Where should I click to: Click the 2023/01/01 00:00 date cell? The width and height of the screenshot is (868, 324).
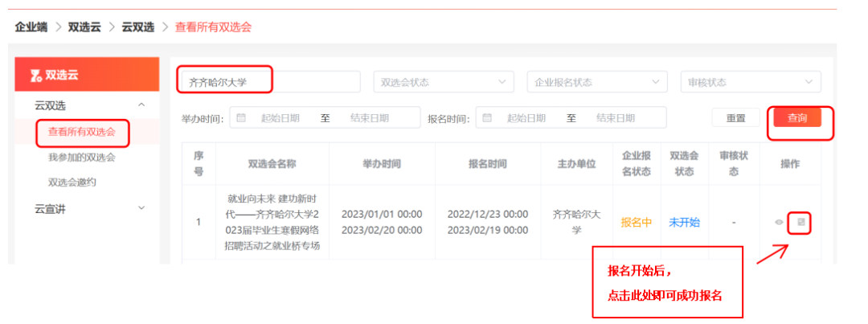click(x=382, y=215)
